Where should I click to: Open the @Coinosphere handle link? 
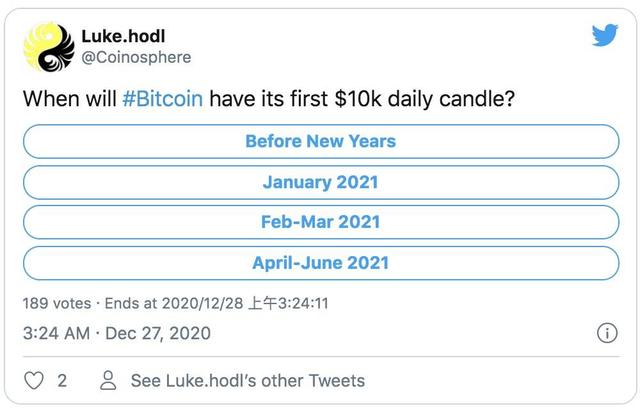pyautogui.click(x=135, y=58)
